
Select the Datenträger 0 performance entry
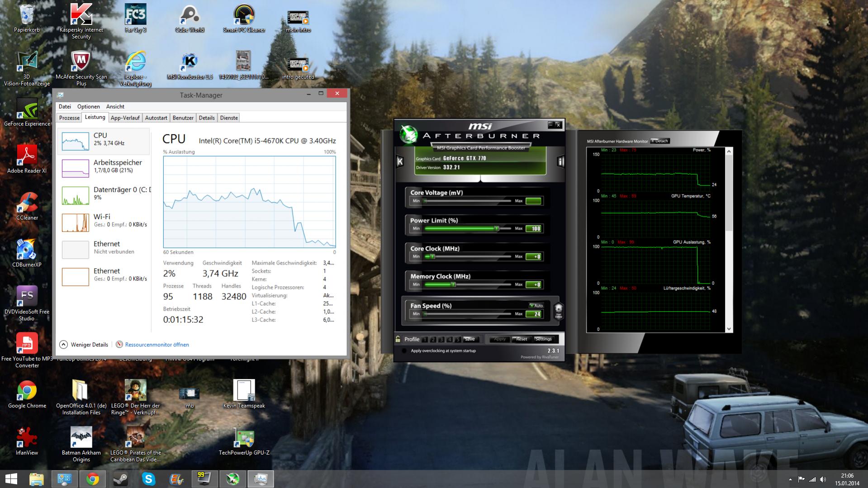[104, 195]
